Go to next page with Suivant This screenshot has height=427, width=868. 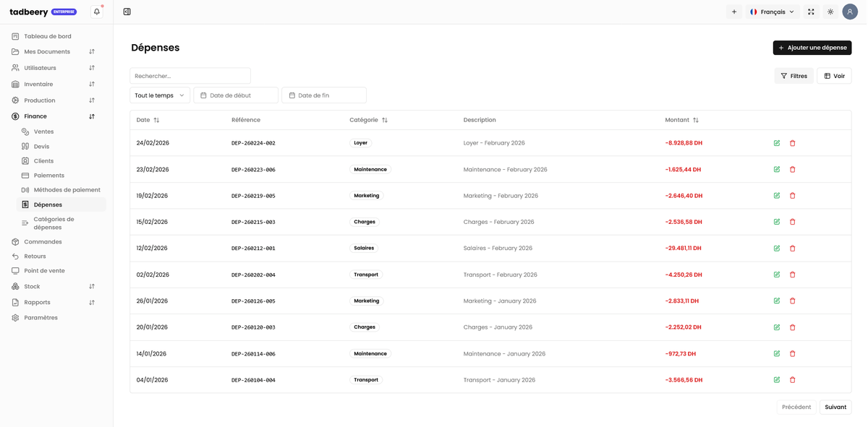coord(835,407)
